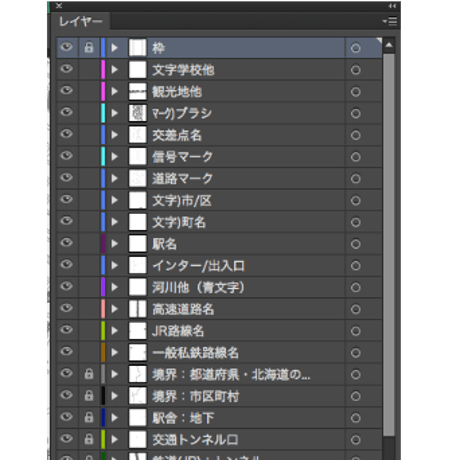This screenshot has width=460, height=460.
Task: Click green color bar of JR路線名 layer
Action: click(103, 330)
